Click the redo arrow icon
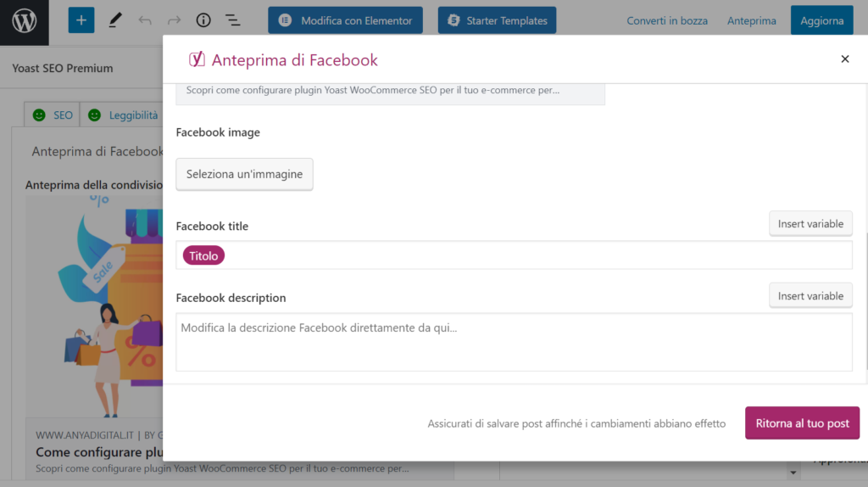Screen dimensions: 868x487 (175, 20)
